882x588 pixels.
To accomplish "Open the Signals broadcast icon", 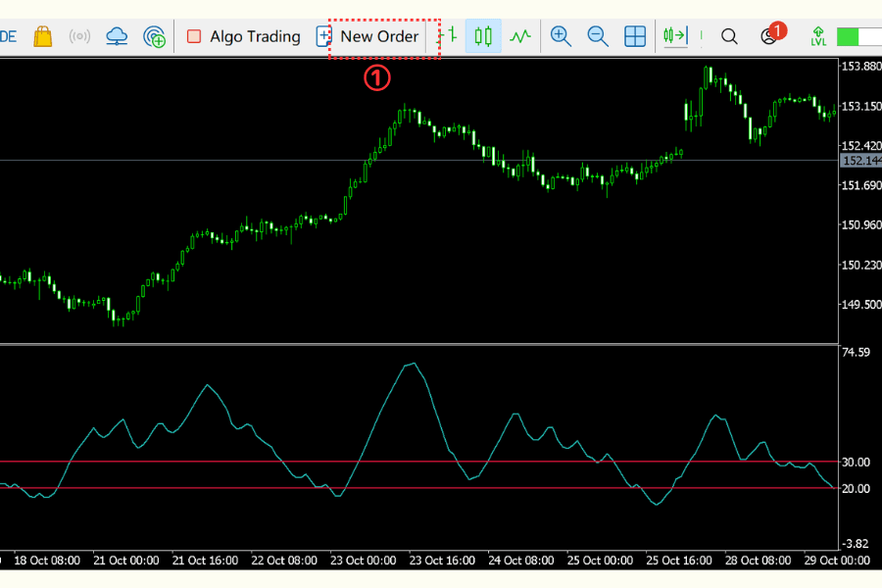I will [x=79, y=36].
